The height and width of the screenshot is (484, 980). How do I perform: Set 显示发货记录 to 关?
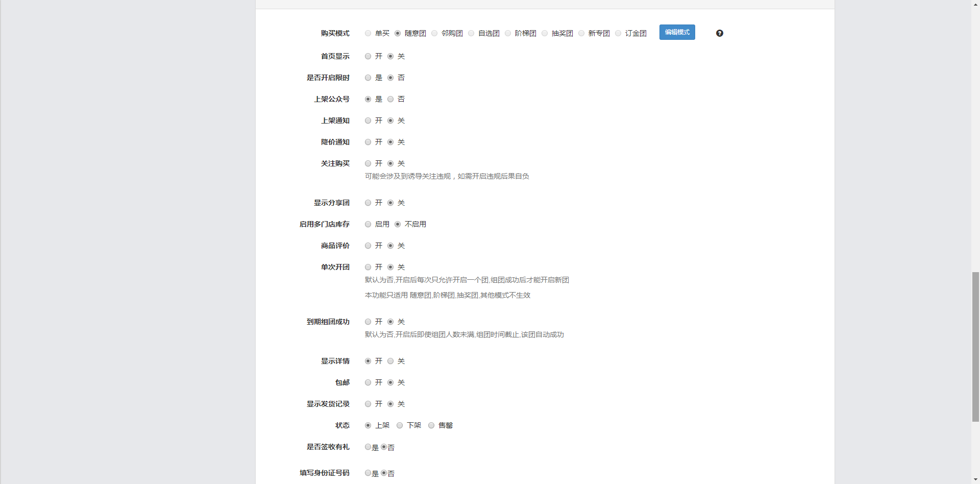point(390,404)
